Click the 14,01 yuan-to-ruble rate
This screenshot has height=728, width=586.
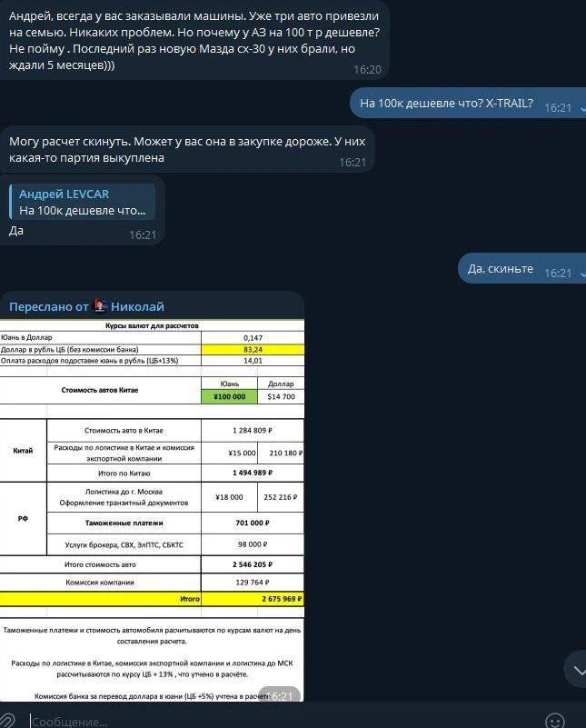pos(253,361)
